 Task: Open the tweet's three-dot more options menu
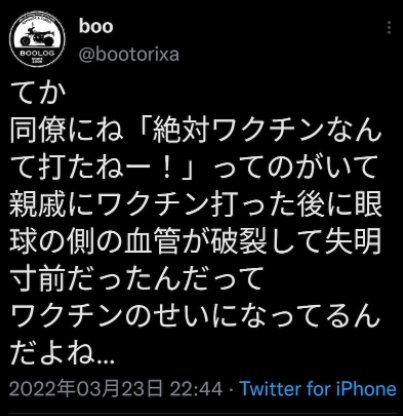389,28
